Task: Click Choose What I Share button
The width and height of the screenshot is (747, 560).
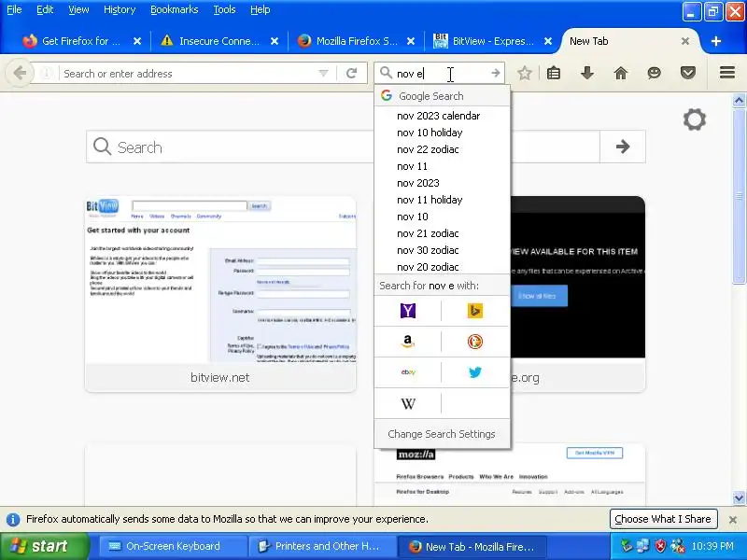Action: coord(663,519)
